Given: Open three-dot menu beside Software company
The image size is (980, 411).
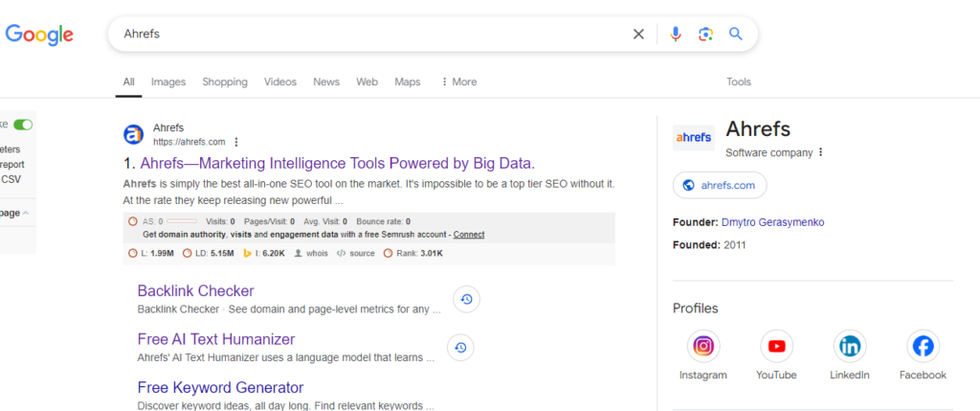Looking at the screenshot, I should click(x=820, y=152).
